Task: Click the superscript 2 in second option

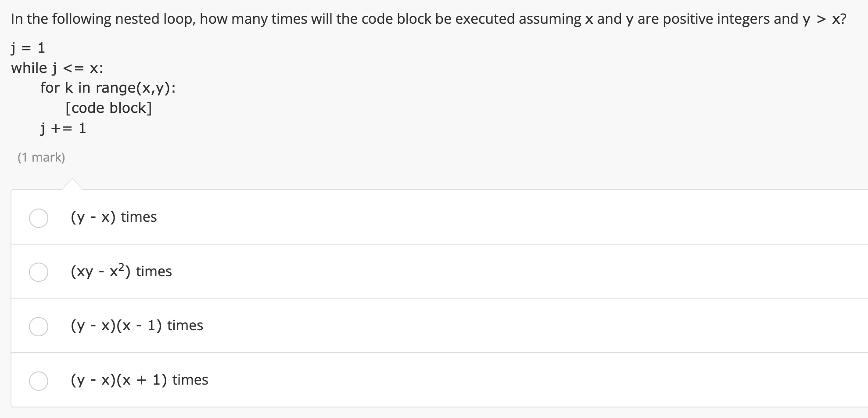Action: tap(124, 267)
